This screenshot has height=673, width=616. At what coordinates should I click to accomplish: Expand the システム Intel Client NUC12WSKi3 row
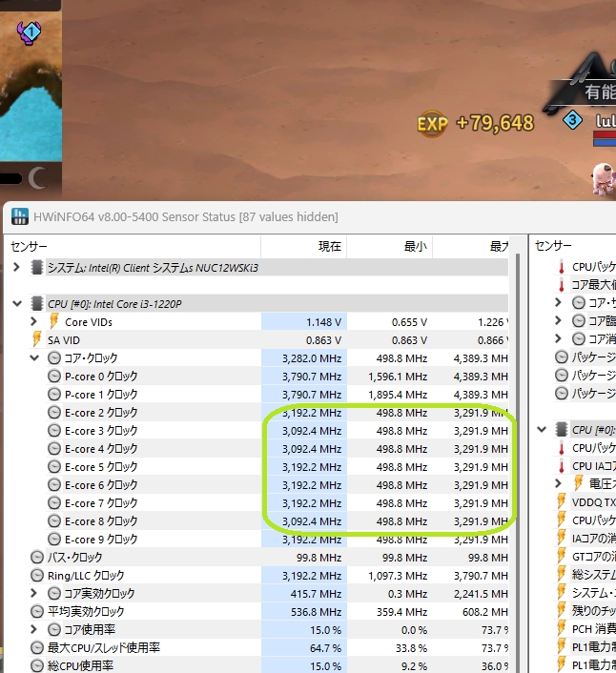tap(16, 268)
